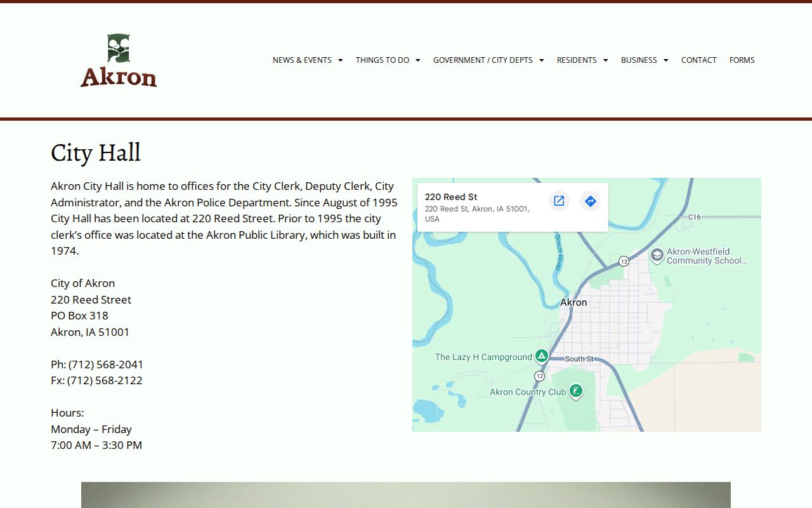Click the Things To Do menu label
Screen dimensions: 812x508
383,60
